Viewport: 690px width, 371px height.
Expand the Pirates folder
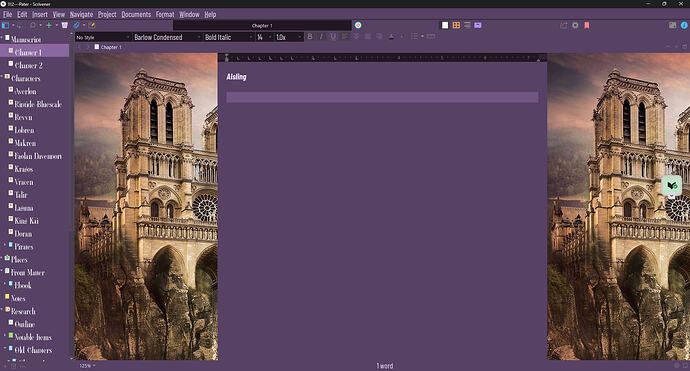[5, 245]
